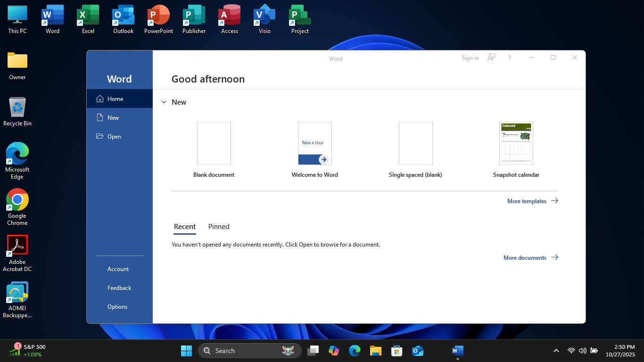The width and height of the screenshot is (644, 362).
Task: Collapse the New templates section
Action: [164, 102]
